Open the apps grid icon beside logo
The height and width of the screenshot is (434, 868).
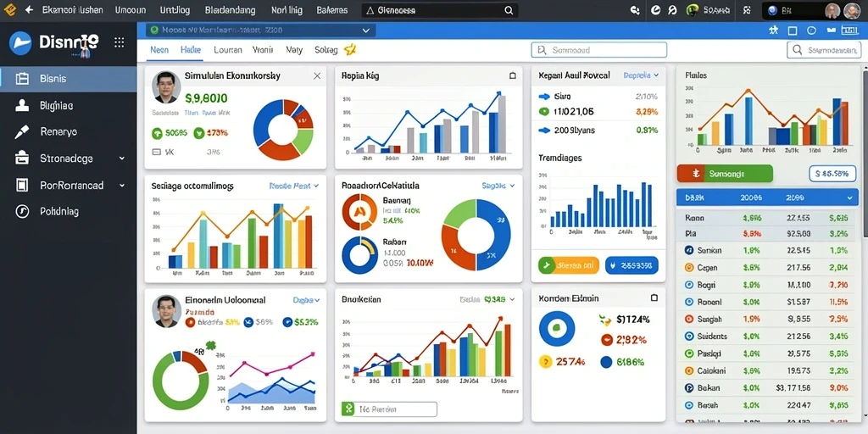(119, 42)
